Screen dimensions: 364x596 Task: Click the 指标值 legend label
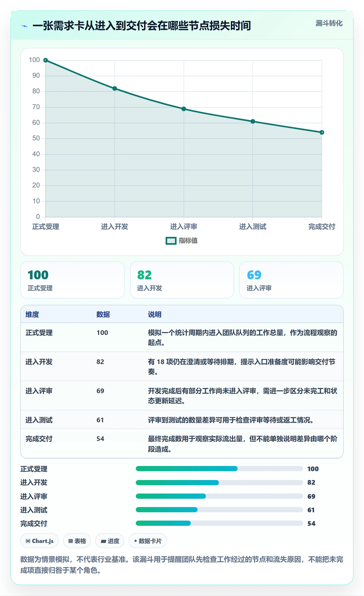[188, 241]
